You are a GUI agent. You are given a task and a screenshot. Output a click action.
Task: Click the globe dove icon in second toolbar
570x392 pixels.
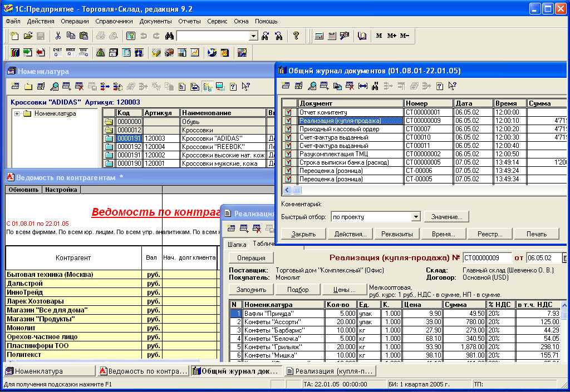point(212,53)
